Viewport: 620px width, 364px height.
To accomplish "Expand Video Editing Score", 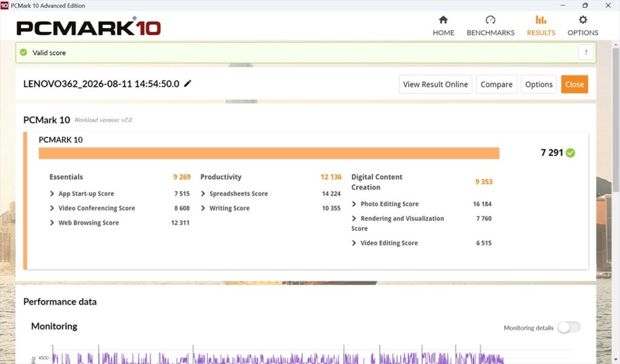I will tap(354, 243).
